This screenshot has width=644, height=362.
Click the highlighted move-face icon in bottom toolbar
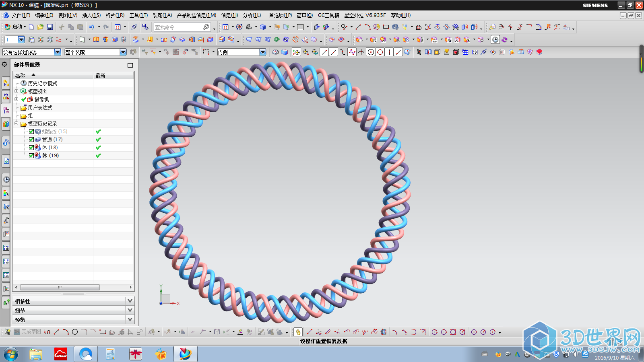click(298, 332)
